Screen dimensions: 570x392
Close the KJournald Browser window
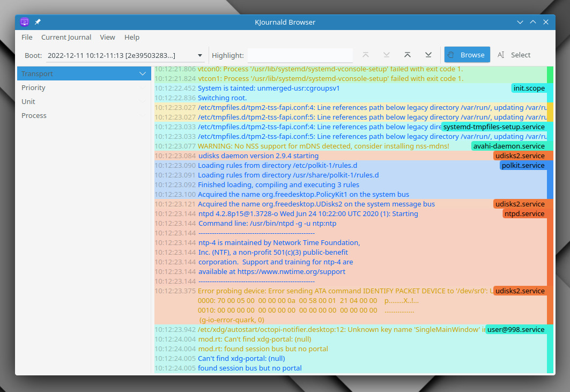[546, 22]
